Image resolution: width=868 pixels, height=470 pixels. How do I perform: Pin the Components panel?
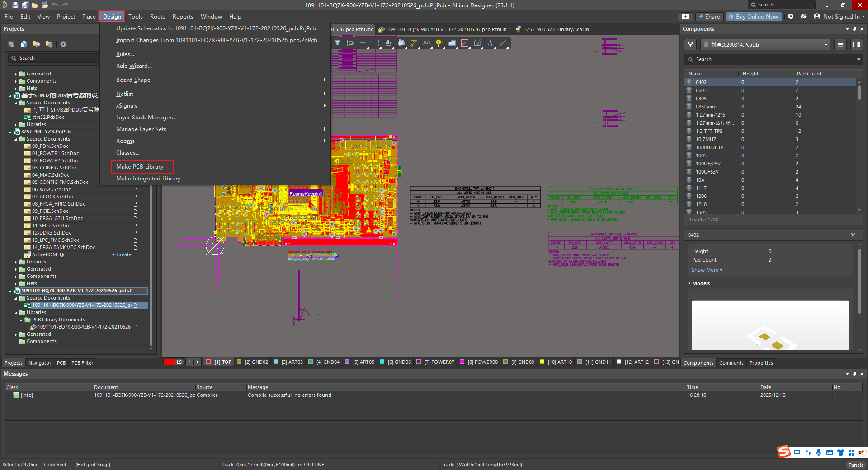[x=854, y=29]
